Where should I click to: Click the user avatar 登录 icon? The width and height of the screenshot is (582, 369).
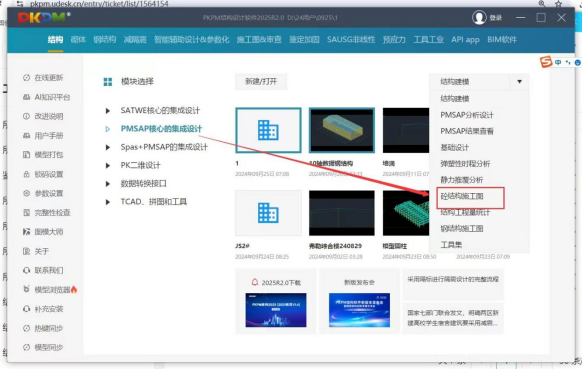(x=479, y=17)
